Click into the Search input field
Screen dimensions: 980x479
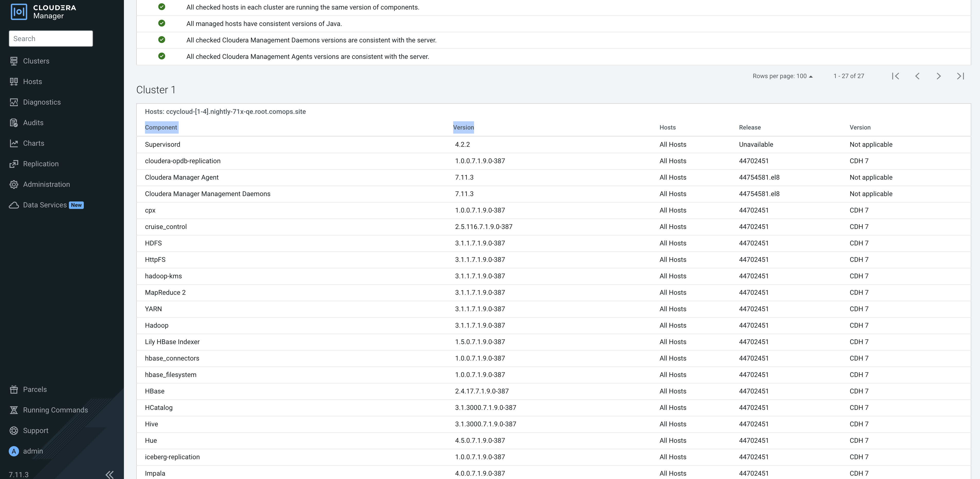point(51,38)
